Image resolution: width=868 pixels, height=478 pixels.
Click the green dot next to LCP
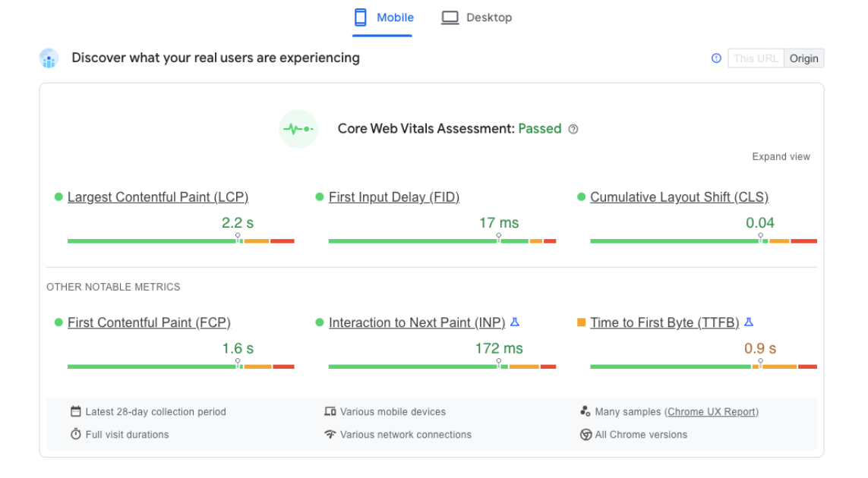point(58,197)
